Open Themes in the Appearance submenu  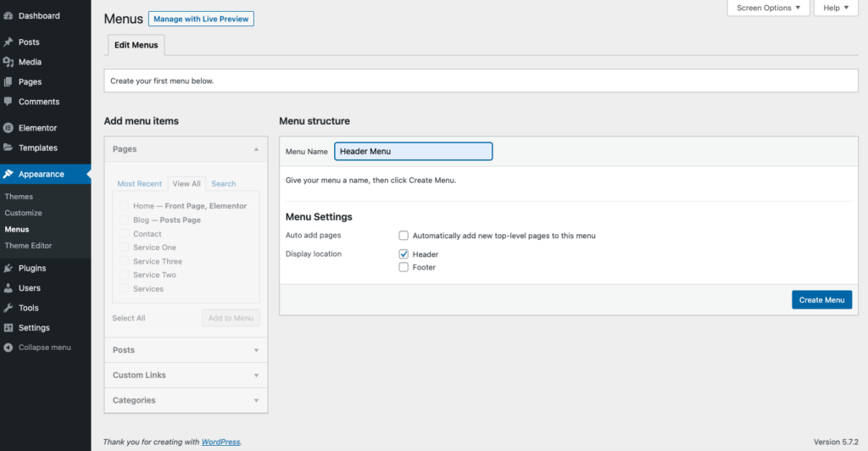click(x=19, y=197)
